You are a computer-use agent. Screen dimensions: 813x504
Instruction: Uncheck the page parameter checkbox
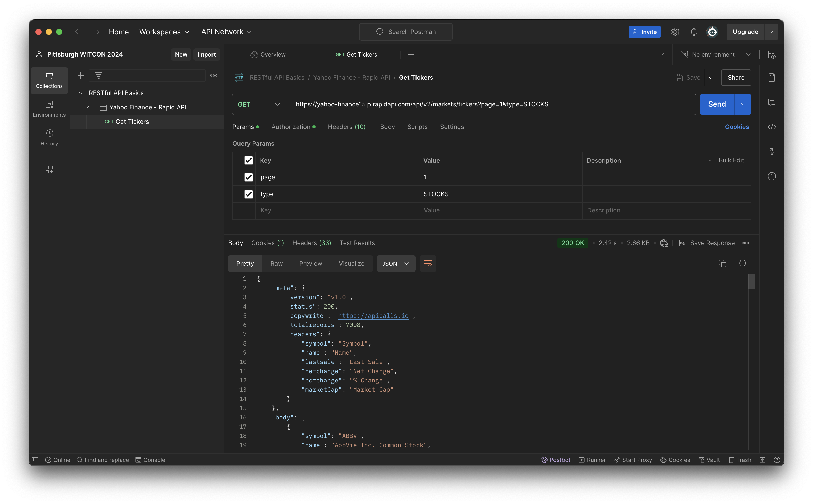(x=248, y=177)
